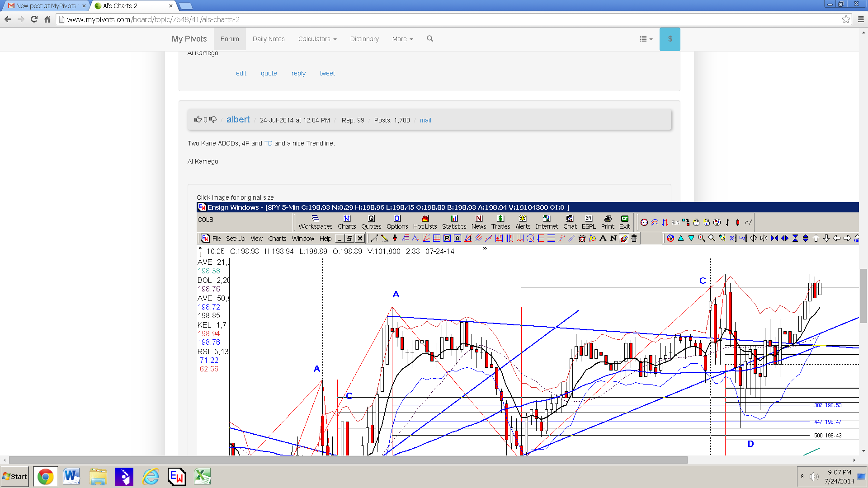Image resolution: width=868 pixels, height=488 pixels.
Task: Click the mail link beside Posts count
Action: (x=425, y=120)
